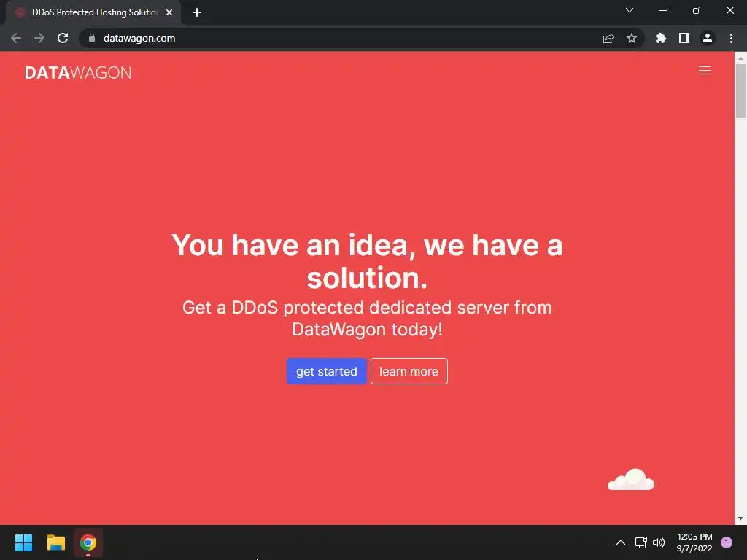Open network status in the tray
Screen dimensions: 747x560
[640, 542]
